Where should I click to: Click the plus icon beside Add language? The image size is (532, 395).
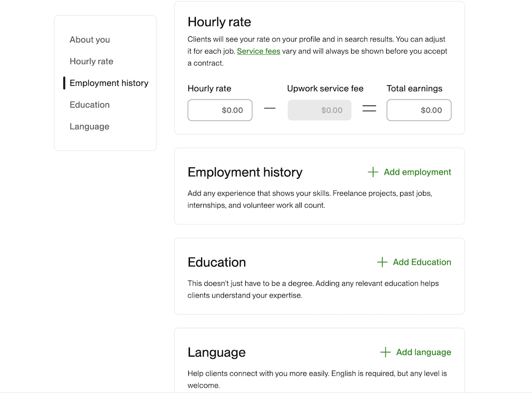(384, 352)
